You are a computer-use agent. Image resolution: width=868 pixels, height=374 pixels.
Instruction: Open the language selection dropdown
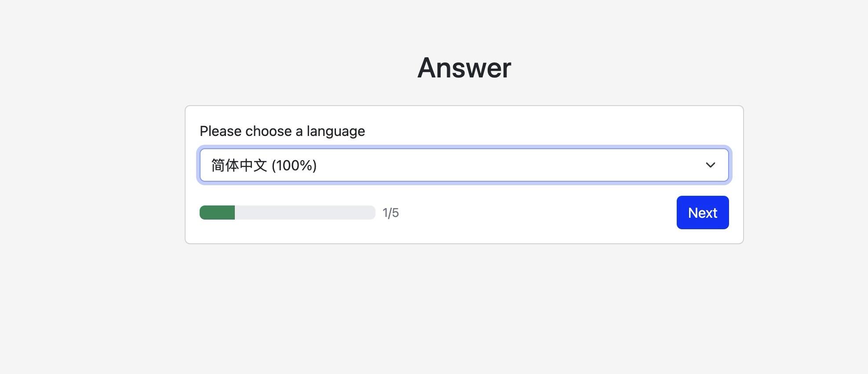click(463, 165)
